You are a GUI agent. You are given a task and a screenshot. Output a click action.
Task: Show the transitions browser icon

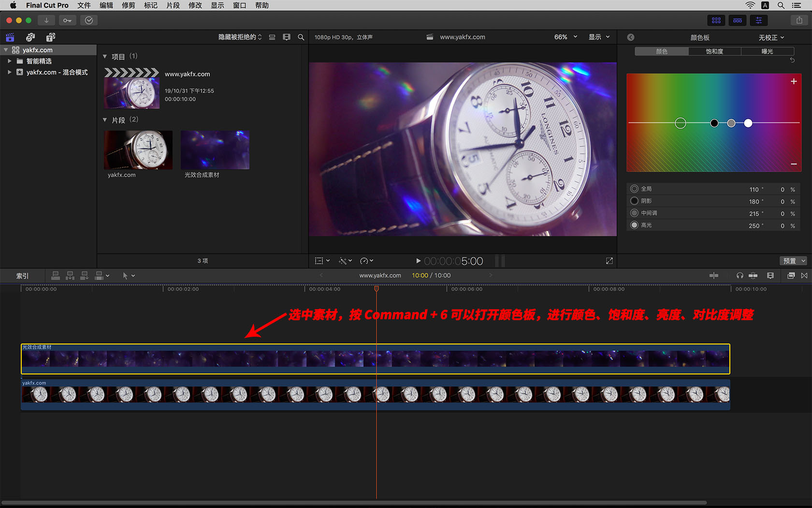pyautogui.click(x=804, y=276)
